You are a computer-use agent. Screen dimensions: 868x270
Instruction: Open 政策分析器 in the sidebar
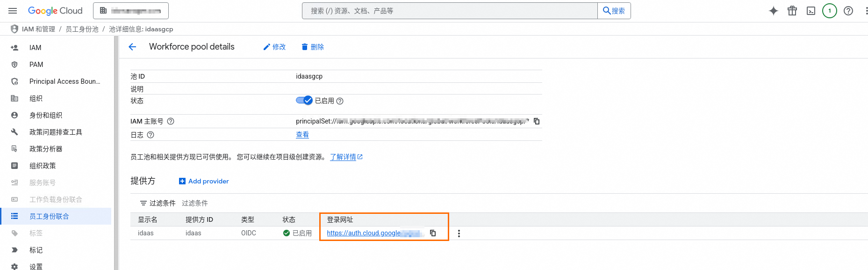point(56,149)
